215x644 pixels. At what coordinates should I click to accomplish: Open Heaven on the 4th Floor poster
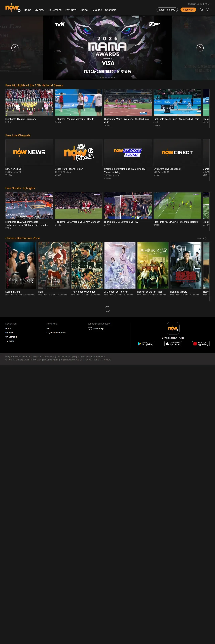[153, 265]
